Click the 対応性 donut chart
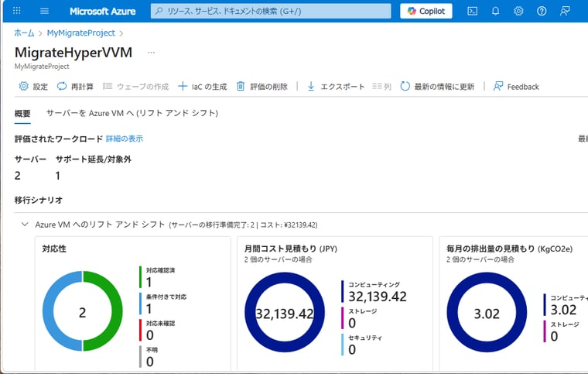 point(83,311)
